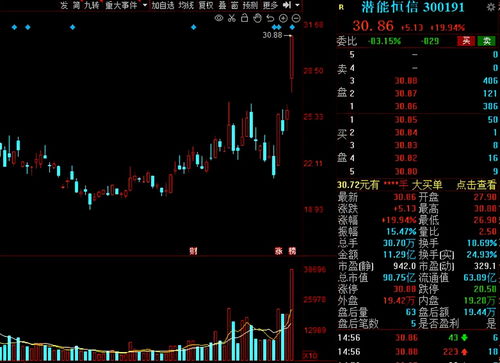Open the 重大事件 menu item
This screenshot has width=500, height=363.
[x=121, y=5]
